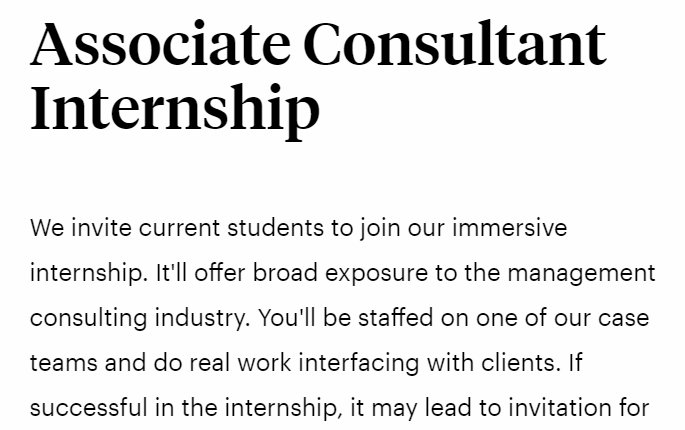Click the word "Associate" in the heading

pos(160,43)
